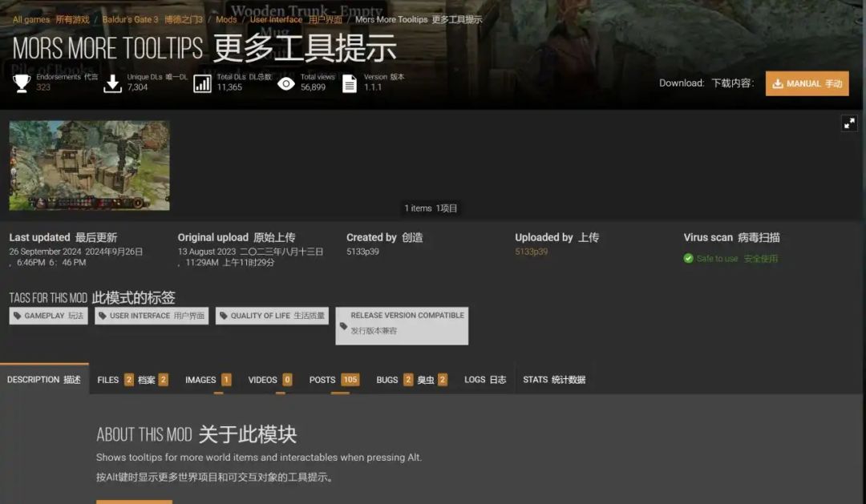
Task: Click the version number 1.1.1
Action: (x=373, y=87)
